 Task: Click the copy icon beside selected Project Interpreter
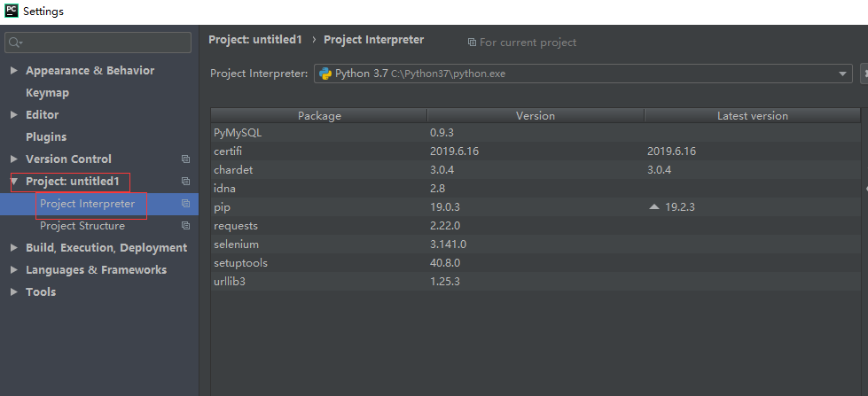(x=185, y=204)
